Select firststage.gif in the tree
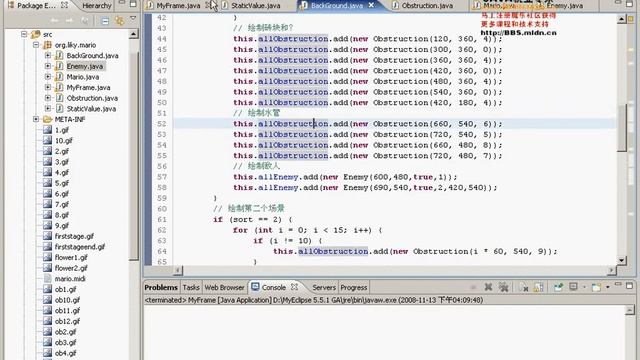The height and width of the screenshot is (360, 640). (x=74, y=236)
